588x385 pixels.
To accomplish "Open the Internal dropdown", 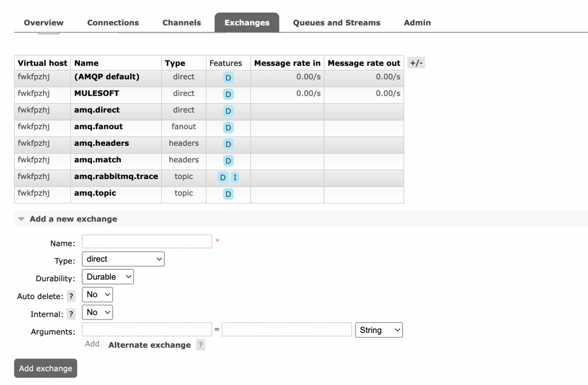I will tap(97, 312).
